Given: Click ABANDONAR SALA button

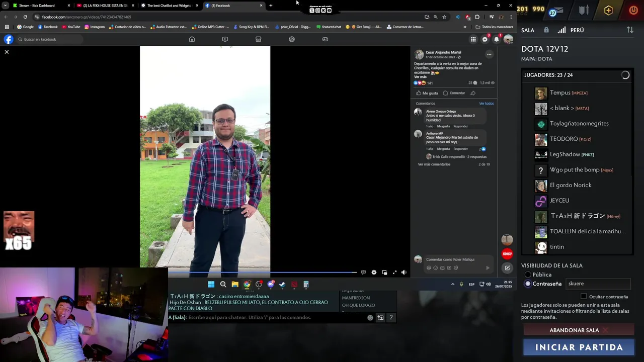Looking at the screenshot, I should (x=579, y=330).
